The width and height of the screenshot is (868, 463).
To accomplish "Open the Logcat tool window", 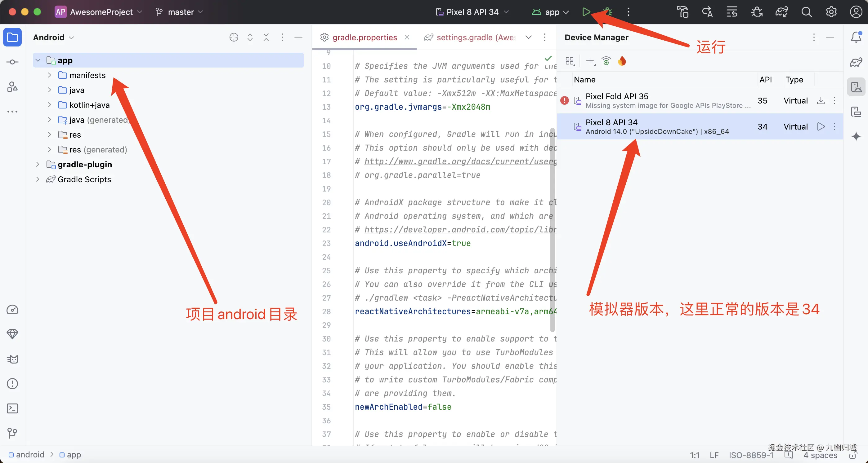I will (x=12, y=359).
